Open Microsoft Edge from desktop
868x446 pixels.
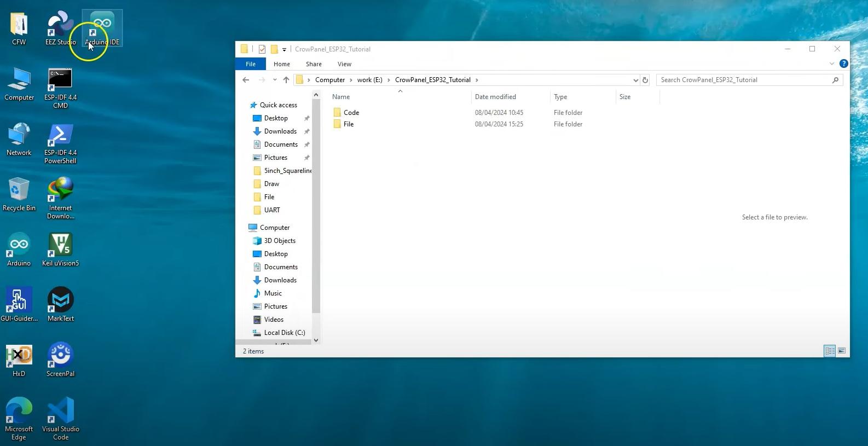(x=19, y=419)
